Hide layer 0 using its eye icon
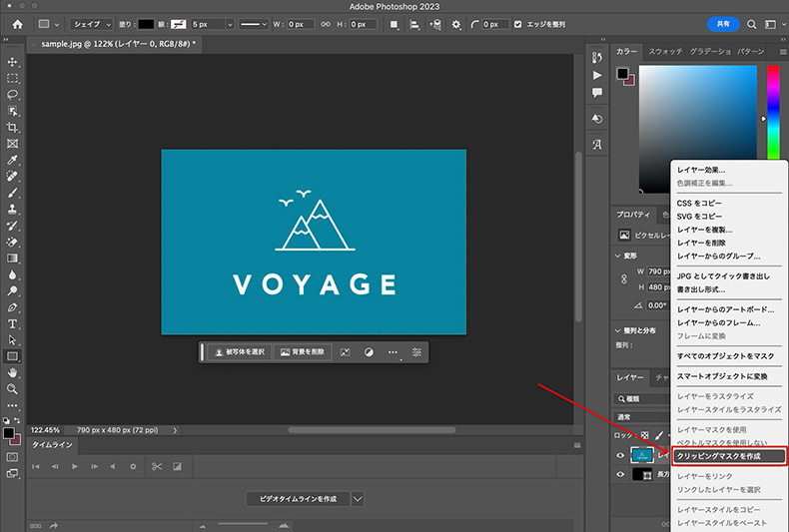789x532 pixels. (620, 456)
